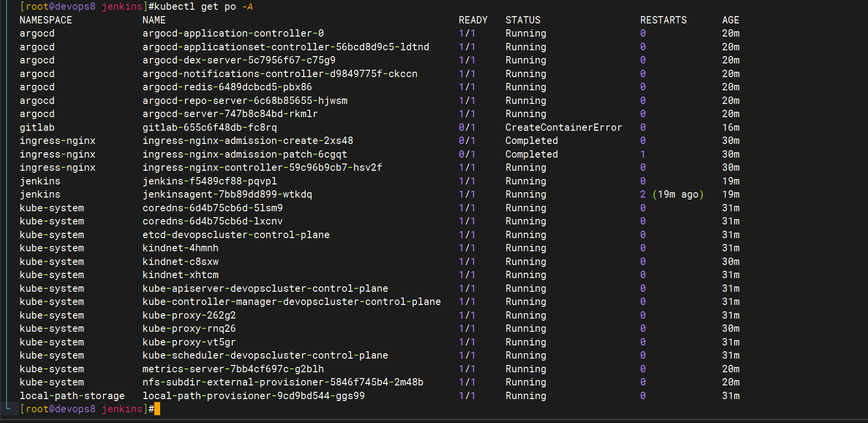Click pod name argocd-server-747b8c84bd-rkmlr
The width and height of the screenshot is (868, 423).
[x=230, y=114]
